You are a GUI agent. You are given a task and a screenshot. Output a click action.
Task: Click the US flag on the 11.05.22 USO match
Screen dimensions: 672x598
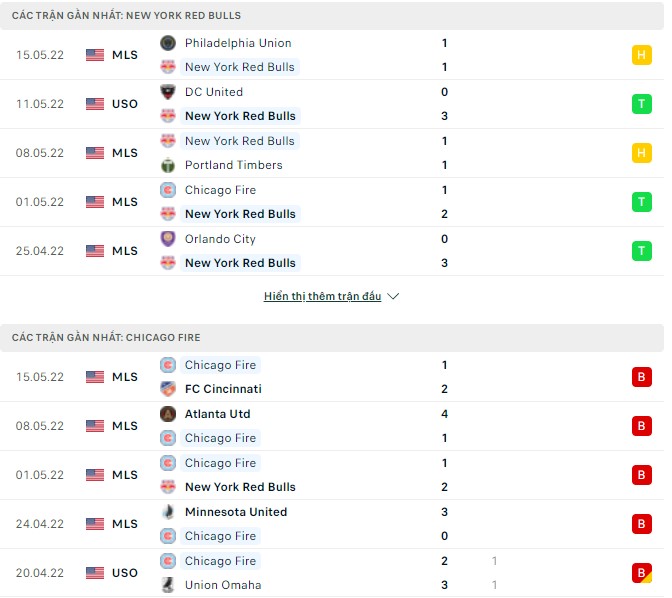tap(95, 104)
